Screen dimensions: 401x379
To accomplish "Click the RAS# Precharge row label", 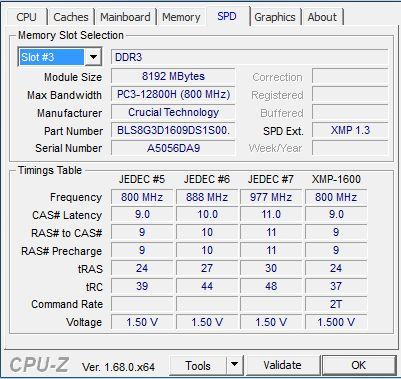I will pyautogui.click(x=61, y=251).
